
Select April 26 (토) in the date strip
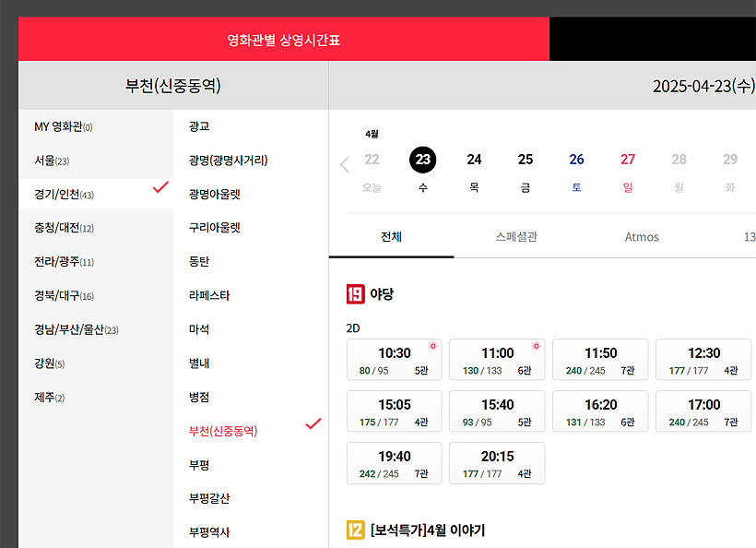[x=576, y=160]
